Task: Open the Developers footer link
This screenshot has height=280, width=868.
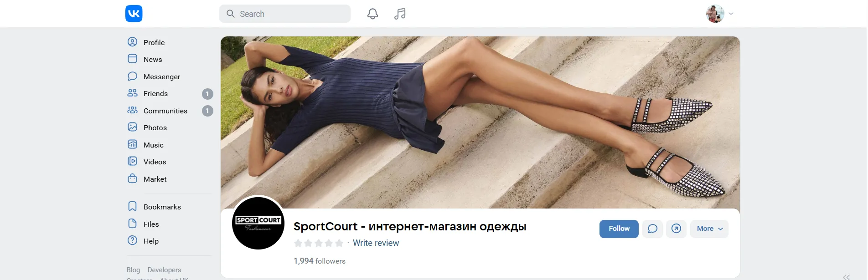Action: tap(164, 270)
